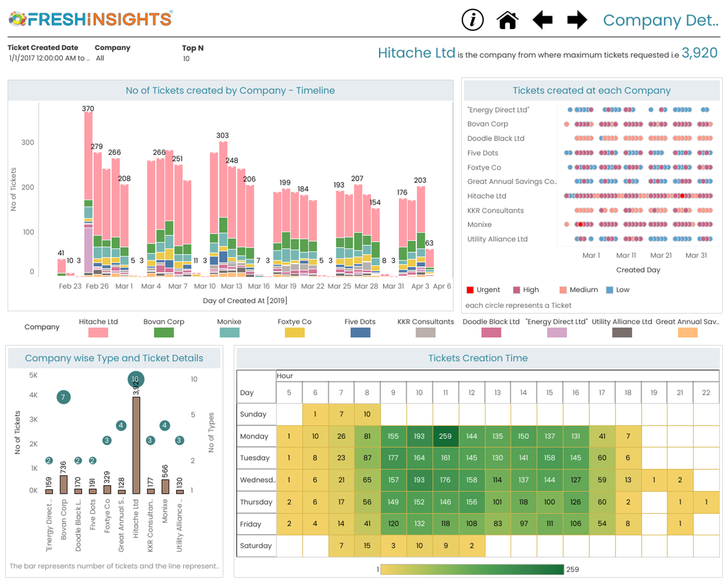Open the Ticket Created Date filter

click(48, 58)
